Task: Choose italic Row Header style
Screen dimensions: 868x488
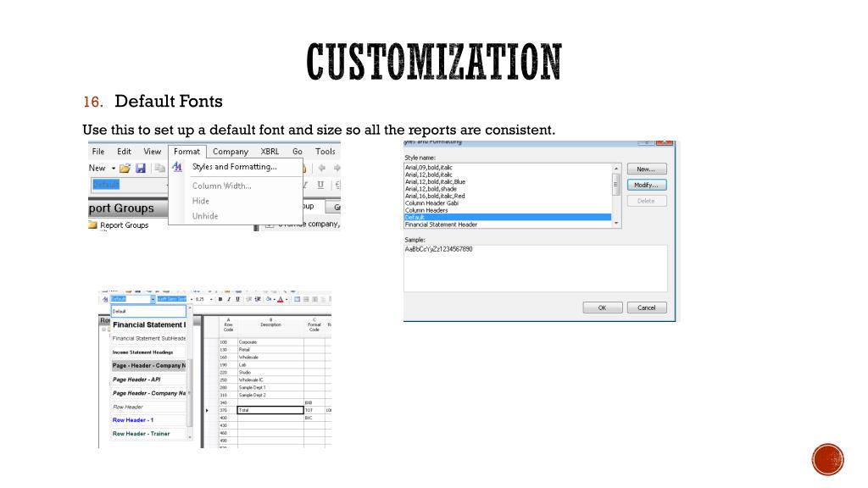Action: tap(149, 407)
